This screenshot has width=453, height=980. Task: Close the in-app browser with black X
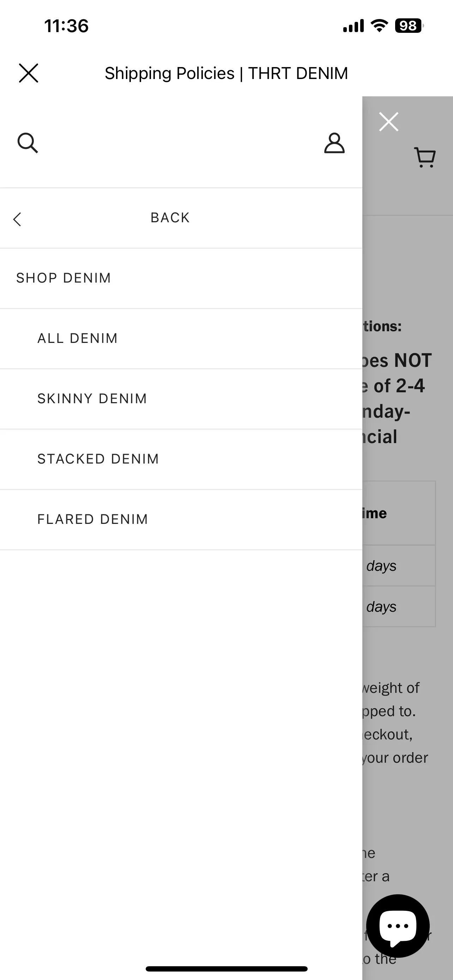pos(29,73)
